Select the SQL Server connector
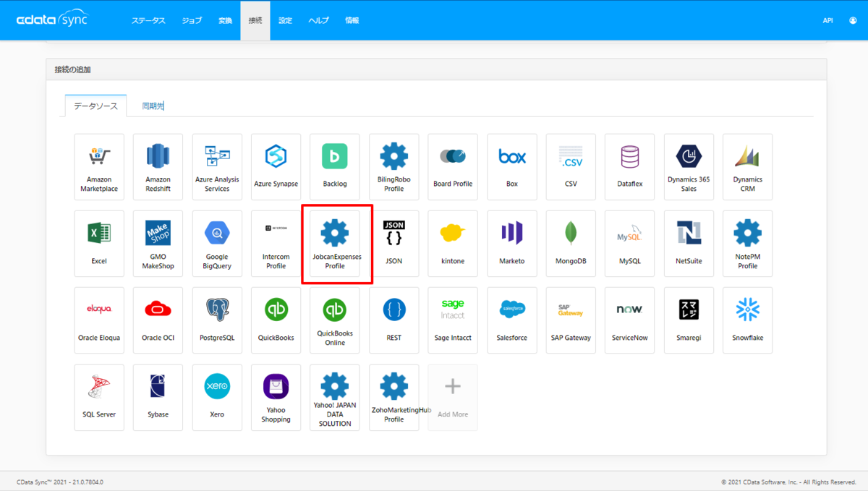 (99, 398)
